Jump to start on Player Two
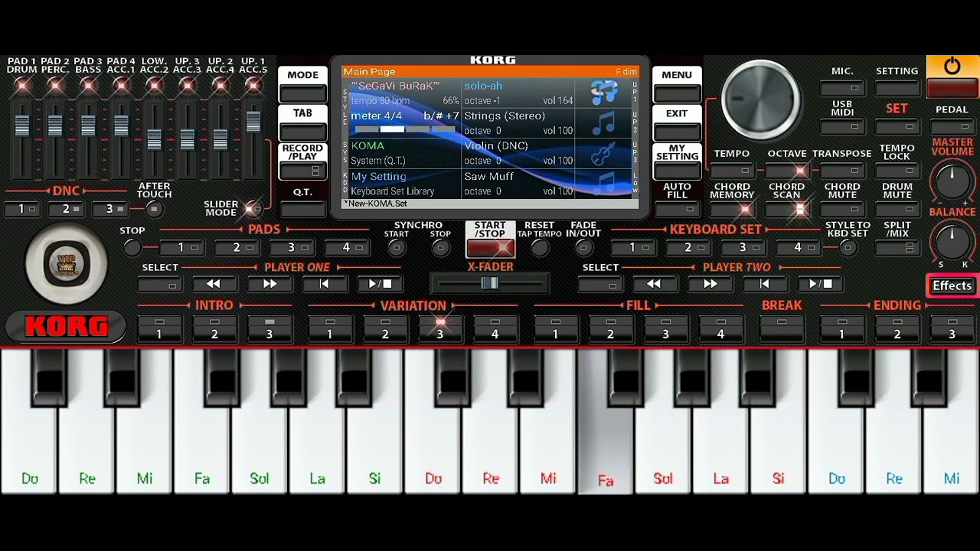This screenshot has width=980, height=551. click(765, 284)
